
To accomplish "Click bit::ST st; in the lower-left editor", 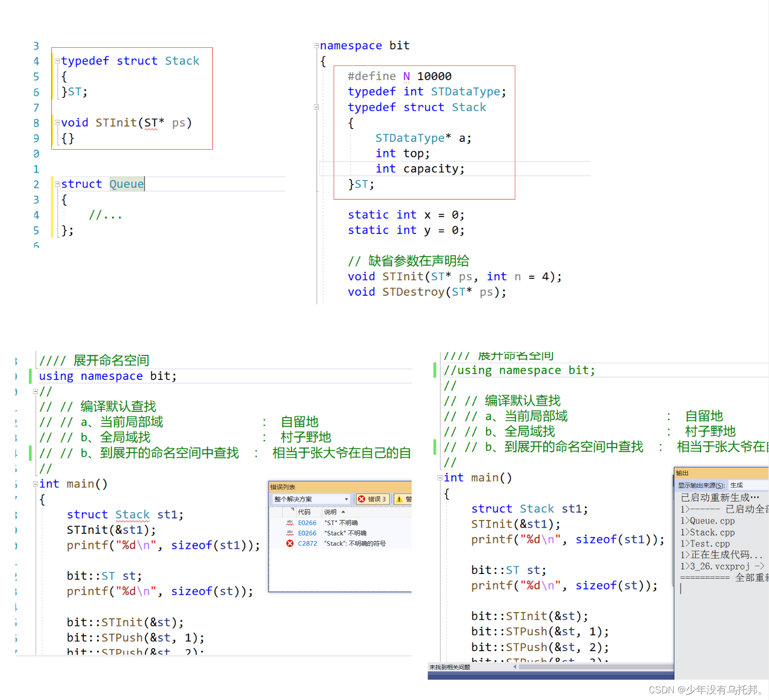I will click(104, 576).
